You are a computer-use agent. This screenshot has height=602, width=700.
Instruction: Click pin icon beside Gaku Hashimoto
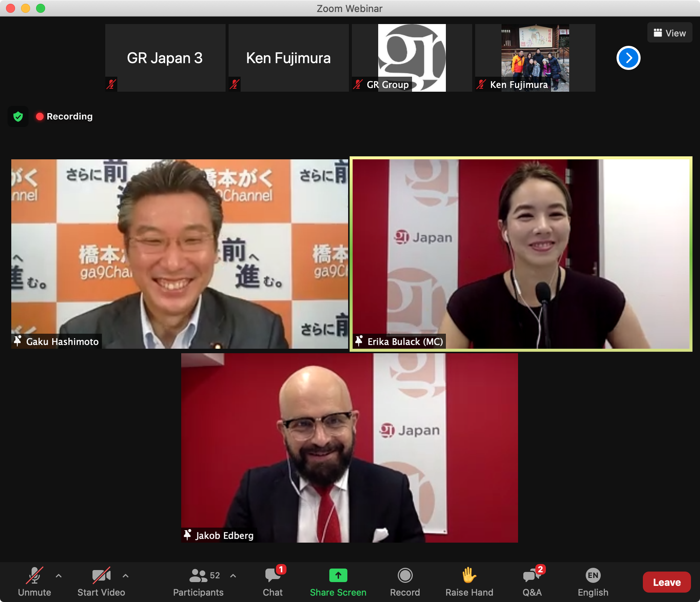click(18, 341)
